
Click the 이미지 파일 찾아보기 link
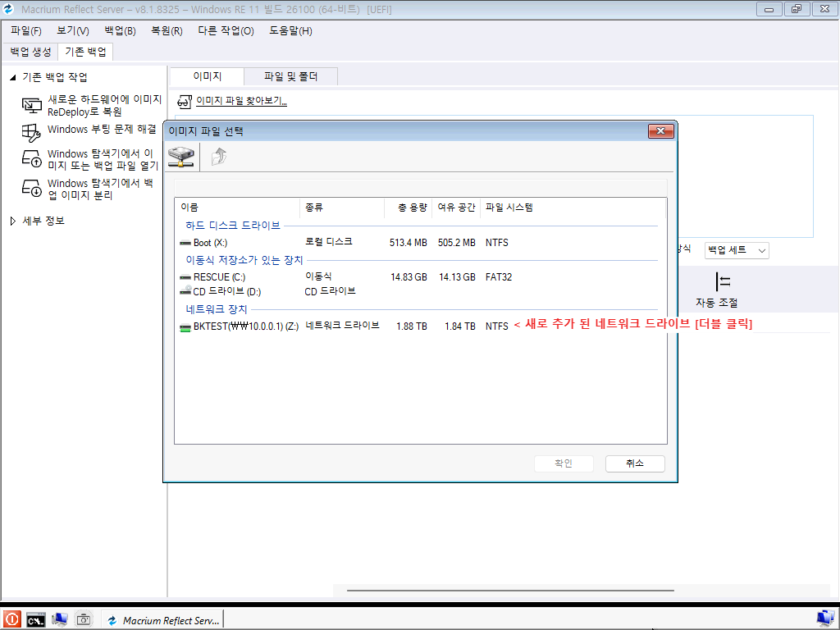coord(242,101)
